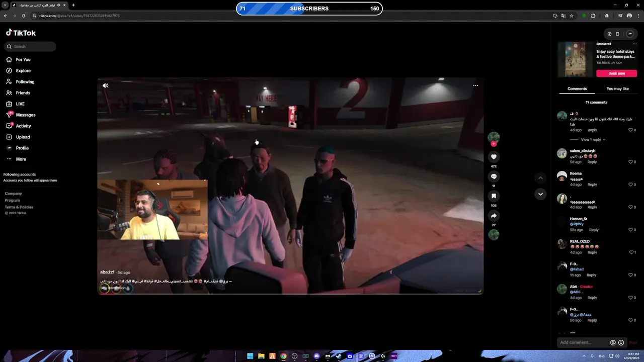Image resolution: width=644 pixels, height=362 pixels.
Task: Open the sponsored ad options menu
Action: [635, 44]
